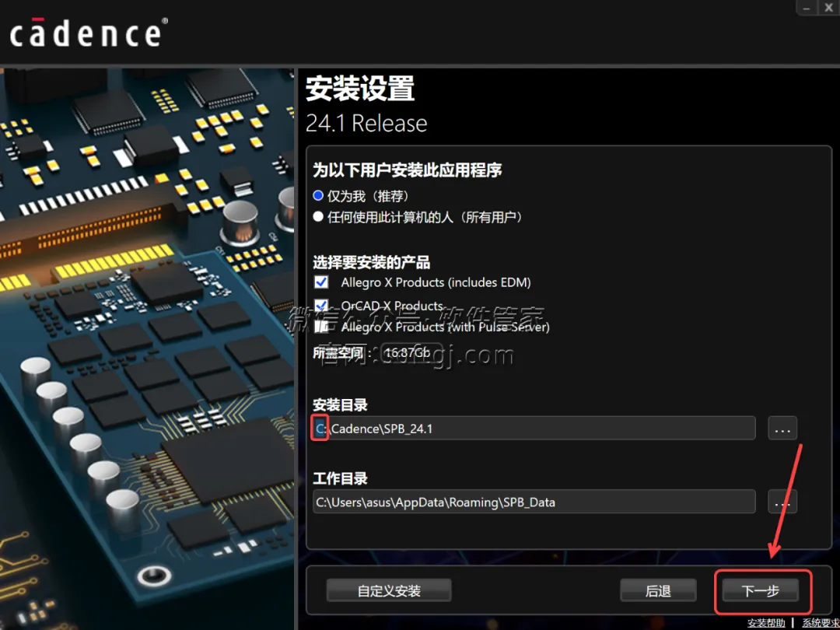
Task: Browse for the install directory (…)
Action: click(782, 429)
